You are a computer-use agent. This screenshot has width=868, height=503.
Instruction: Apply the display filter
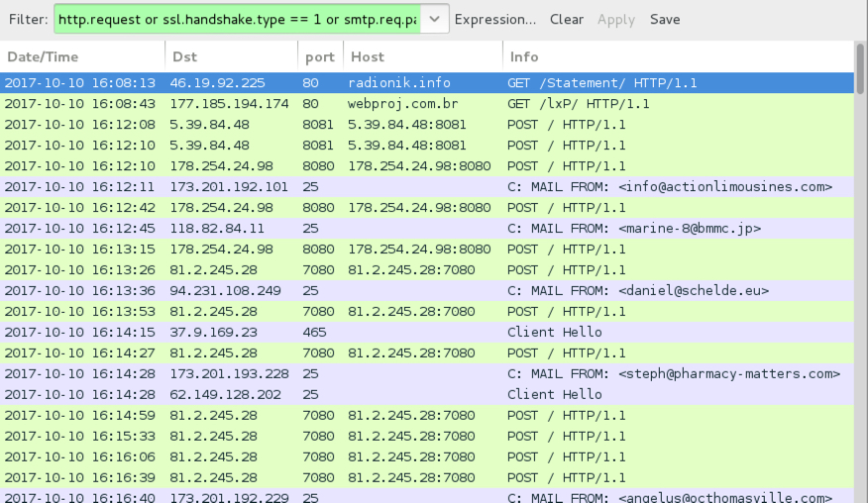click(616, 20)
